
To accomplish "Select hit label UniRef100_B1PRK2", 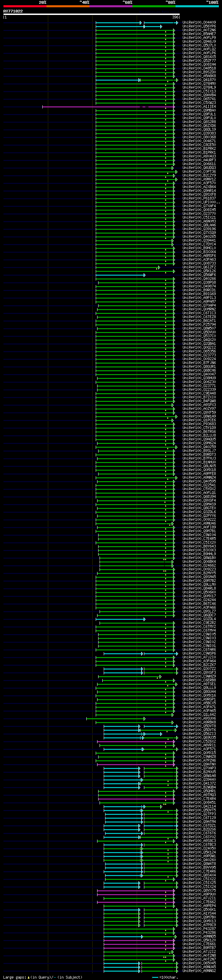I will tap(199, 148).
